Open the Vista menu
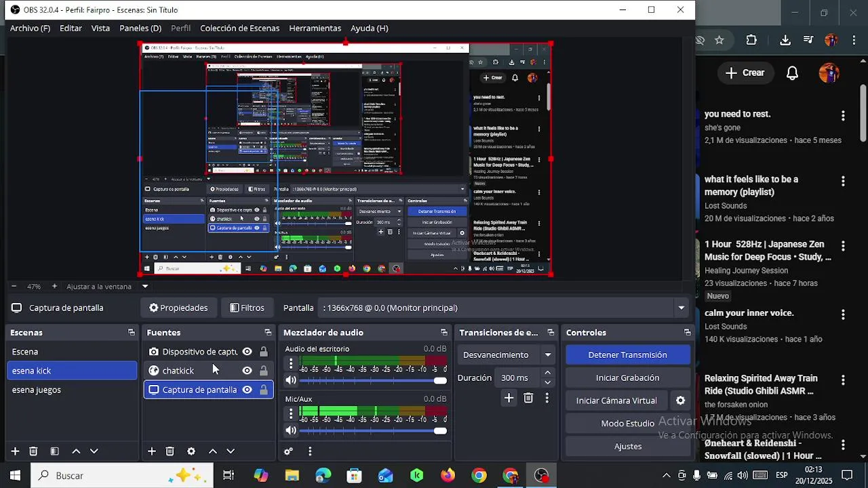This screenshot has height=488, width=868. pyautogui.click(x=100, y=28)
